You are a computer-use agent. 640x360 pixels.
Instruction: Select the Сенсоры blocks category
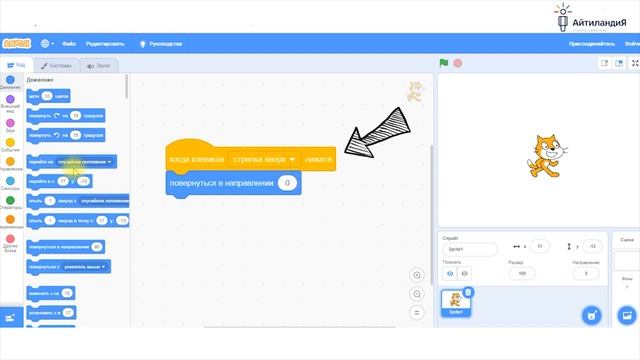[x=10, y=183]
